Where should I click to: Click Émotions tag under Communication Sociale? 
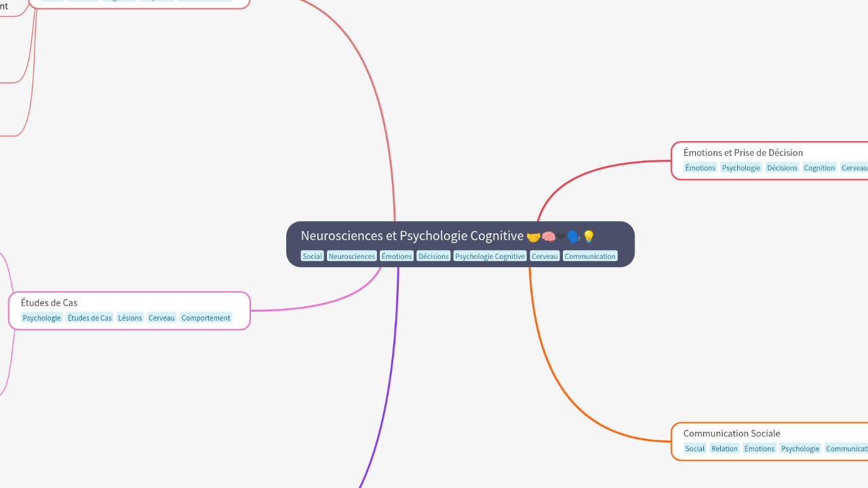click(x=759, y=448)
